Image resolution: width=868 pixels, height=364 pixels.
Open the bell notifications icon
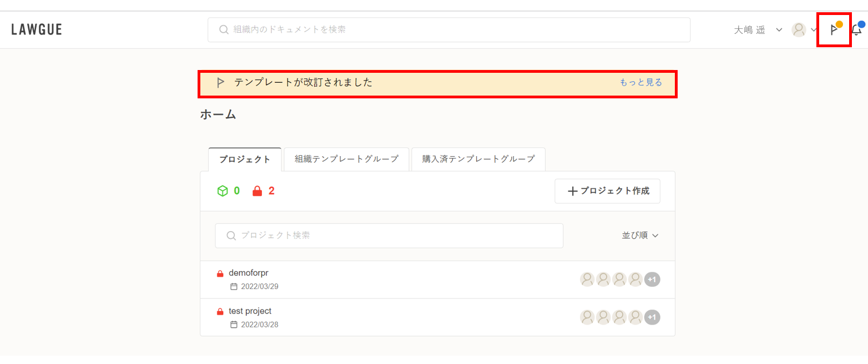point(856,30)
